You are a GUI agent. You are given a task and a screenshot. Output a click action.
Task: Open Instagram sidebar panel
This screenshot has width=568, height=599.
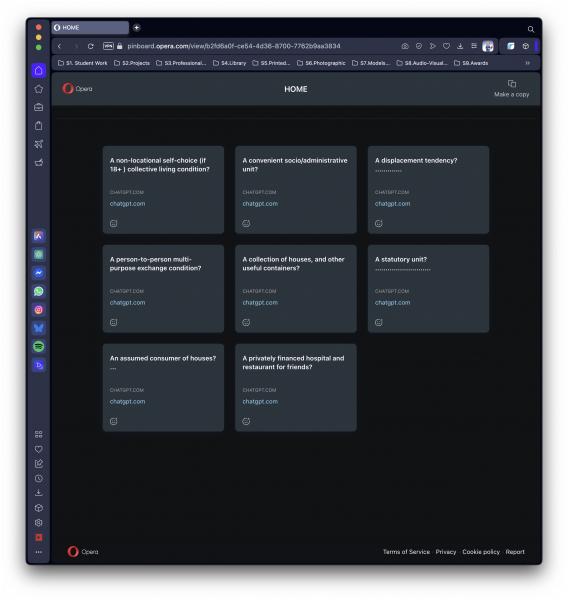coord(39,310)
